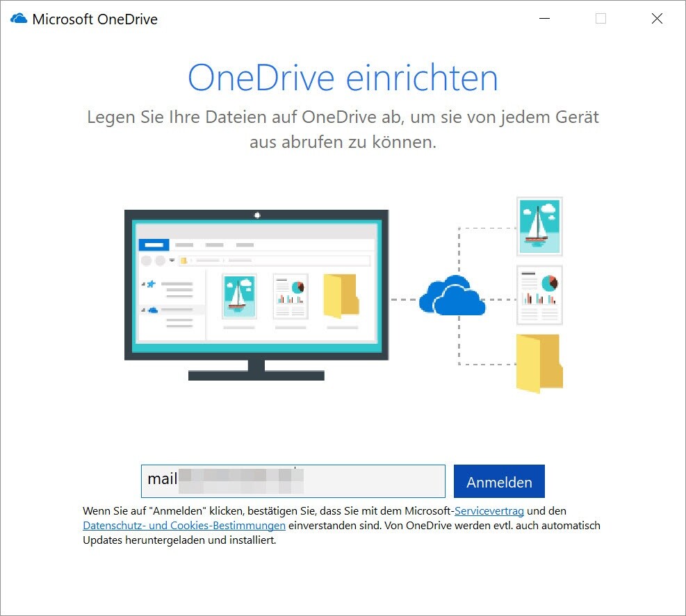The image size is (686, 616).
Task: Click the small cloud in monitor sidebar
Action: coord(152,310)
